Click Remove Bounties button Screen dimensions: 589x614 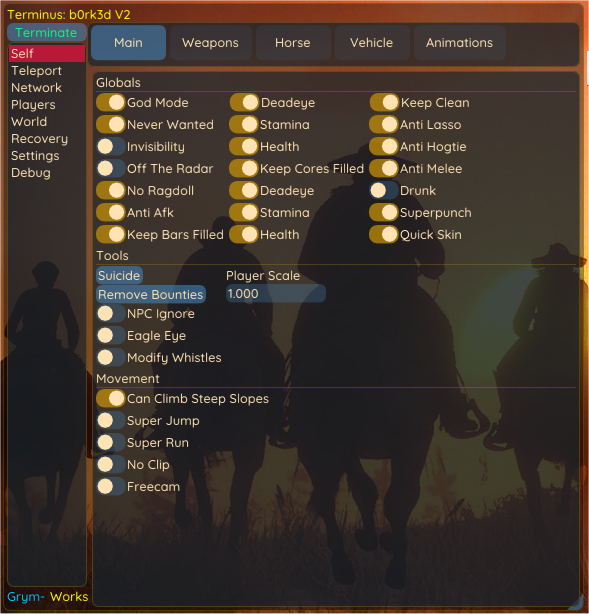point(151,294)
